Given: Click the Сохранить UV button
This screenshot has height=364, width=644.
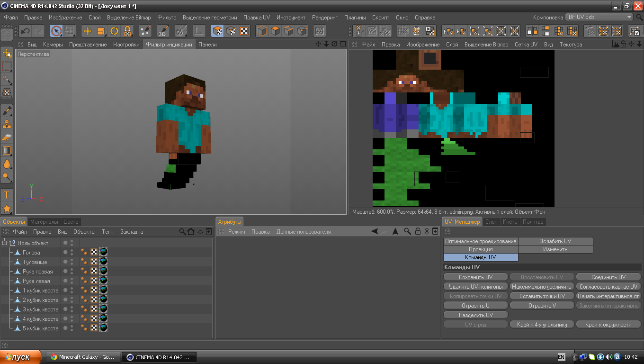Looking at the screenshot, I should click(476, 277).
